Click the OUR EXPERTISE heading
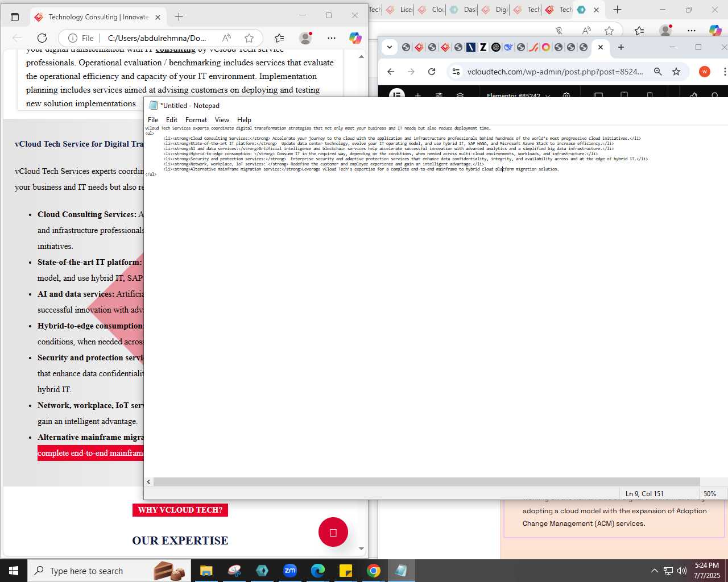The image size is (728, 582). (x=180, y=541)
